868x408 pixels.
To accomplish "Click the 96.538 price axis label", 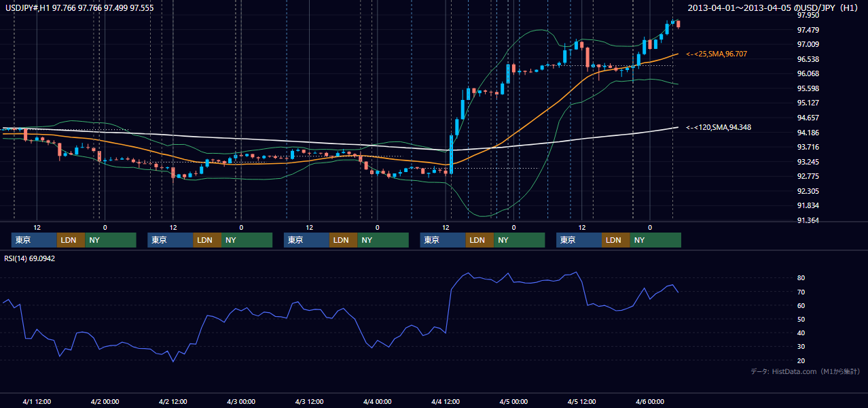I will coord(807,59).
